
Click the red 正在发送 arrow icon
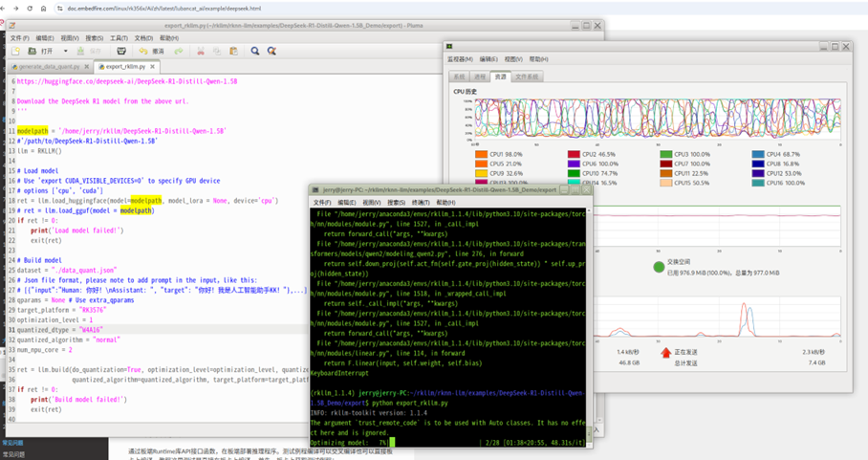tap(666, 352)
